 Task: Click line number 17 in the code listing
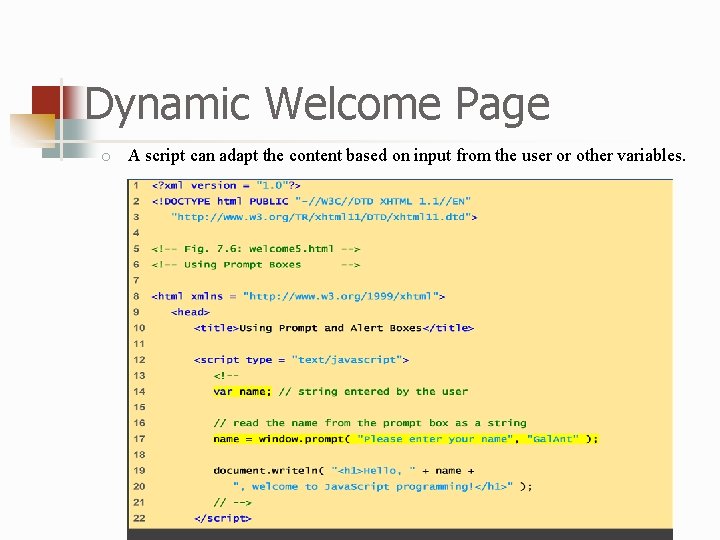[x=139, y=439]
